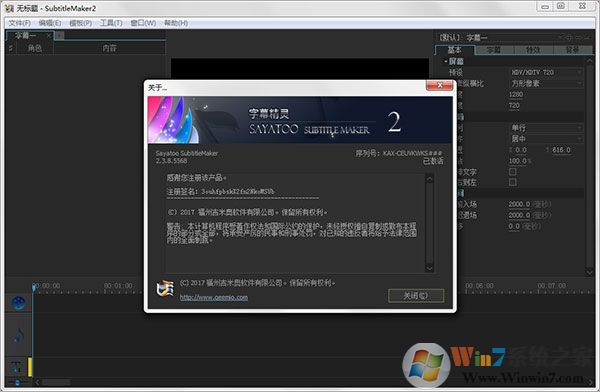Click the 已激活 activation status text
This screenshot has height=392, width=600.
[x=433, y=161]
